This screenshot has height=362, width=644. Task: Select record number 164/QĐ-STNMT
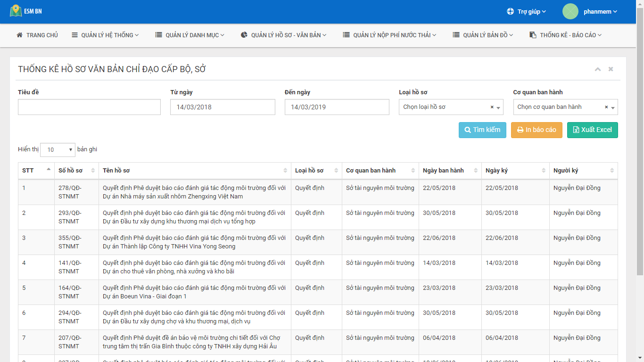tap(70, 292)
